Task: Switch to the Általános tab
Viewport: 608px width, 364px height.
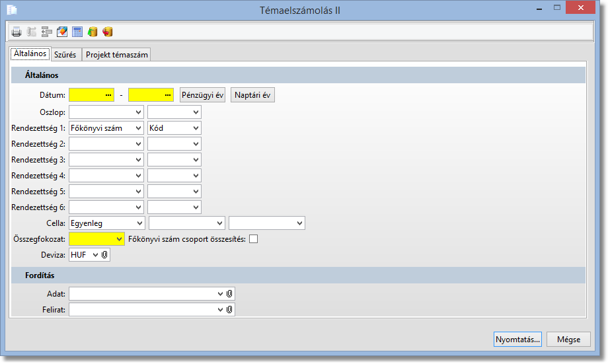Action: 30,54
